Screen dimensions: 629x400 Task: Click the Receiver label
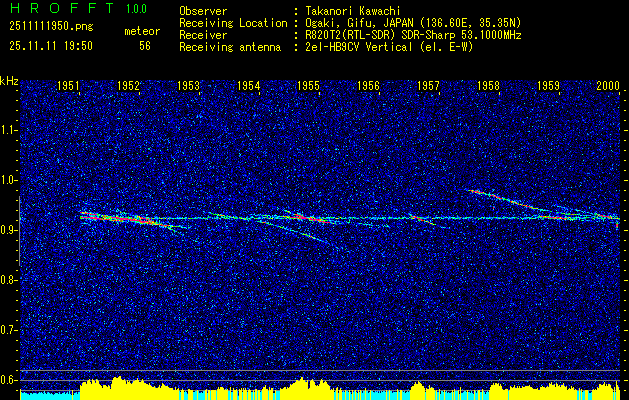click(203, 35)
